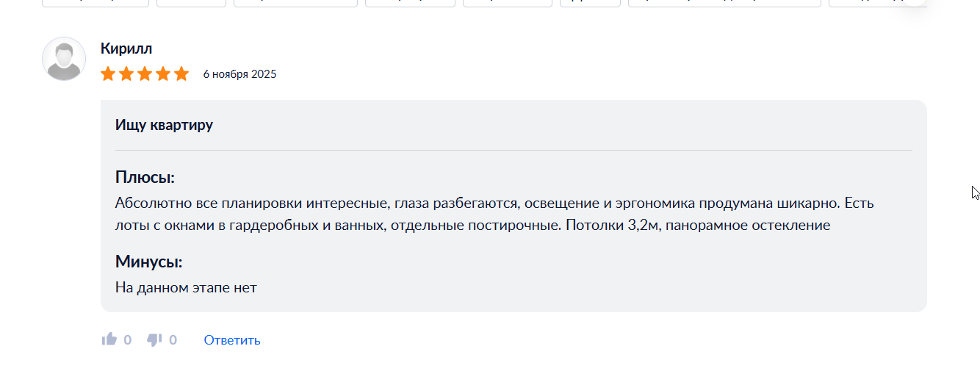Click the fifth rating star

(181, 73)
